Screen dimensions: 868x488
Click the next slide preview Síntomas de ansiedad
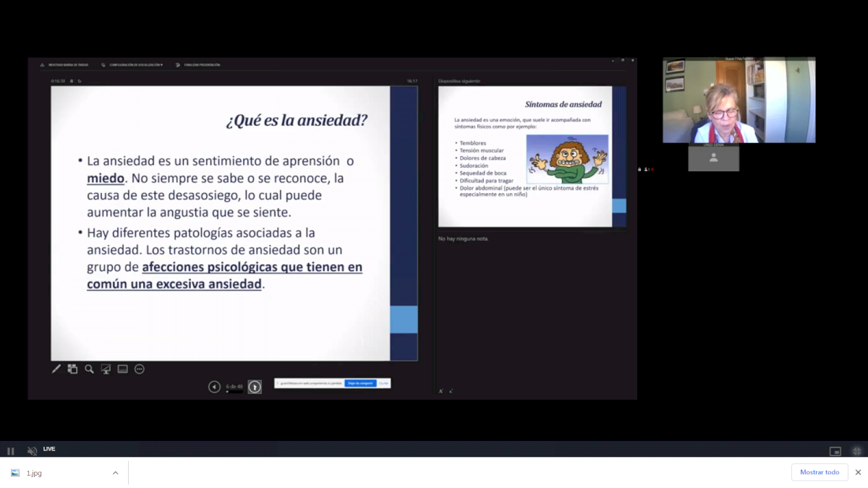(x=525, y=156)
